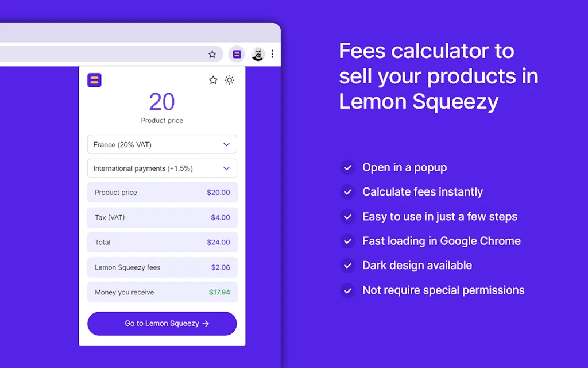Click the green $17.94 money you receive amount
Screen dimensions: 588x368
click(x=220, y=292)
